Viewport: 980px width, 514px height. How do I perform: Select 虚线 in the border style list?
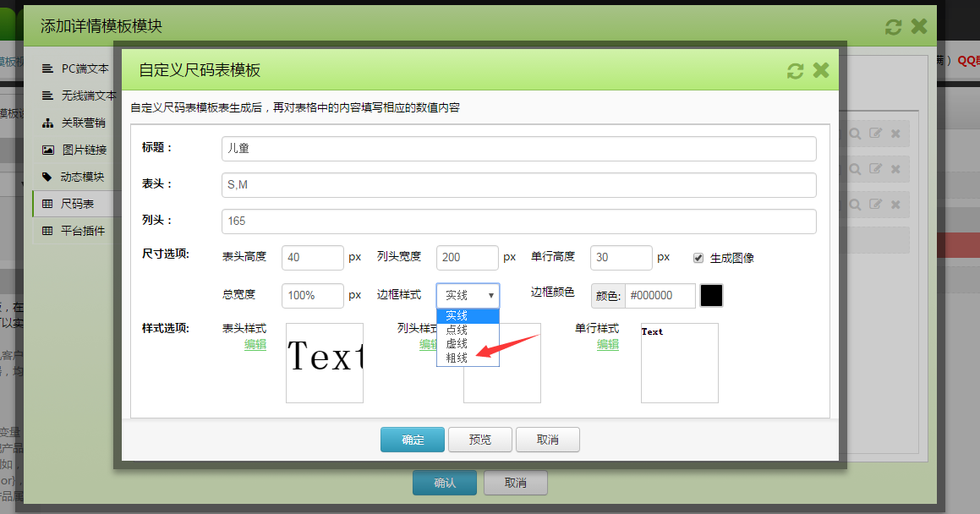click(x=468, y=344)
